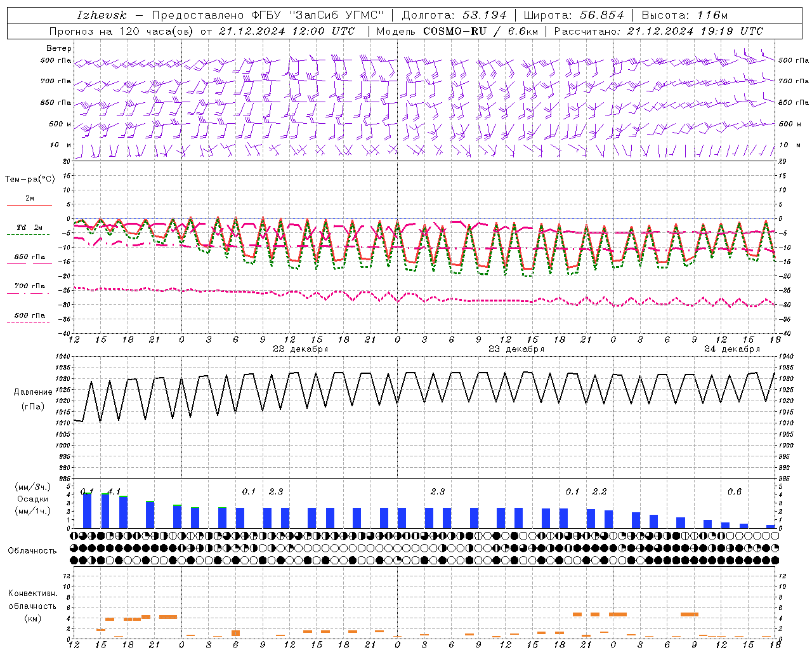Click the "Конвективн." convective cloud label
Image resolution: width=812 pixels, height=650 pixels.
click(x=33, y=594)
